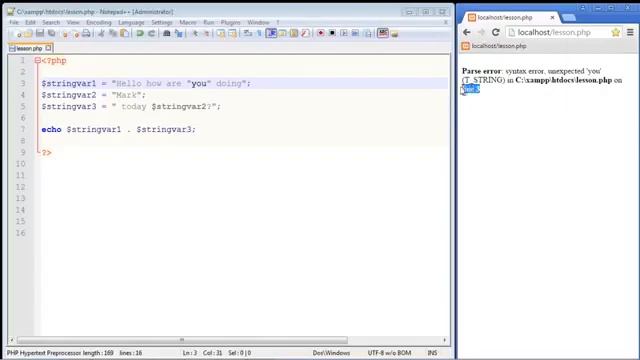Open the Plugins menu
The height and width of the screenshot is (360, 640).
pos(231,22)
